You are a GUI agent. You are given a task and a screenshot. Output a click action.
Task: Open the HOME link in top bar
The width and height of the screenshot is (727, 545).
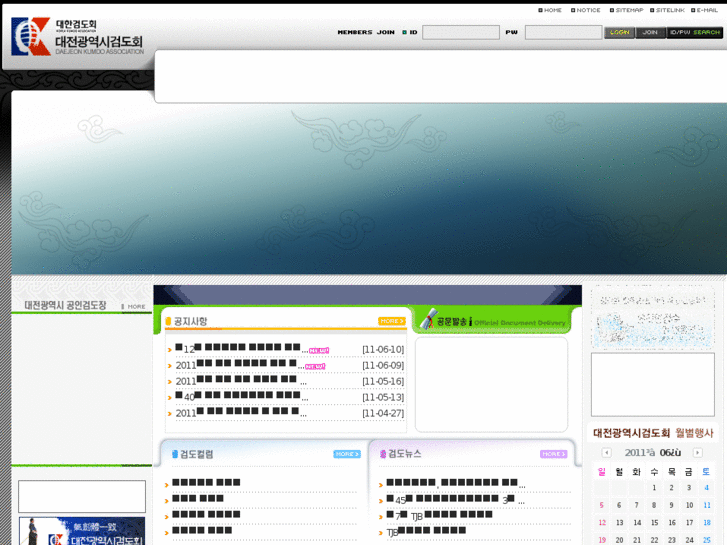click(x=550, y=10)
